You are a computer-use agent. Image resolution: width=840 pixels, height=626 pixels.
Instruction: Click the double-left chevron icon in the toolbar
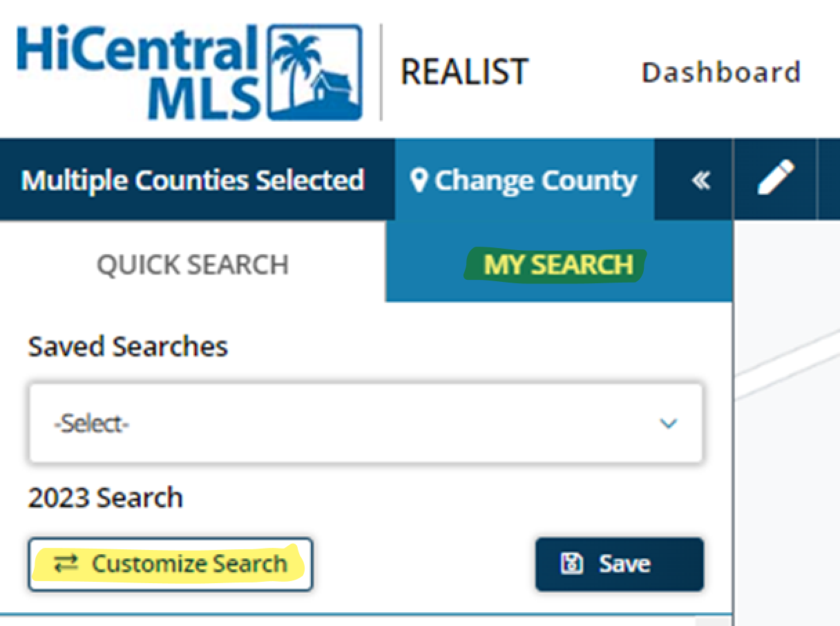pos(700,179)
